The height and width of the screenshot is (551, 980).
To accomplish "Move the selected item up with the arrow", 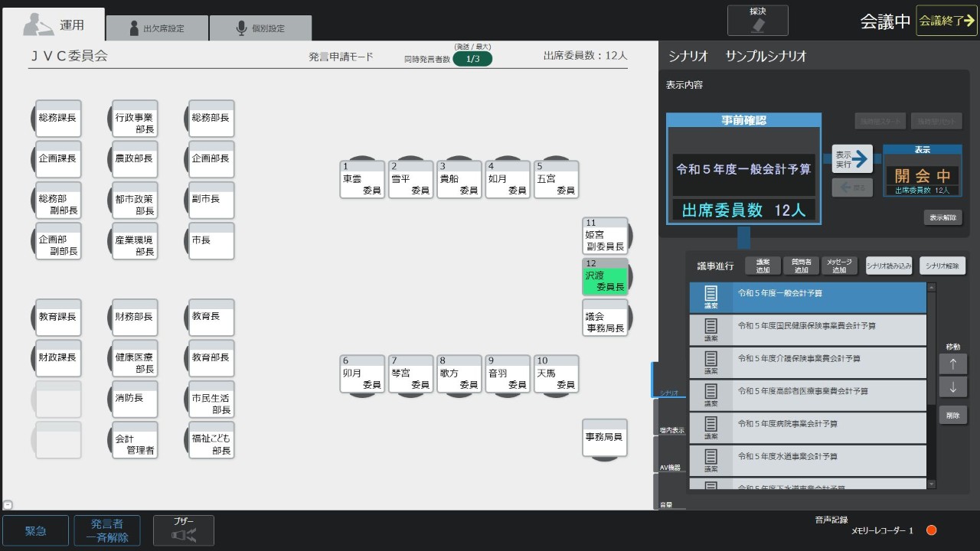I will coord(952,364).
